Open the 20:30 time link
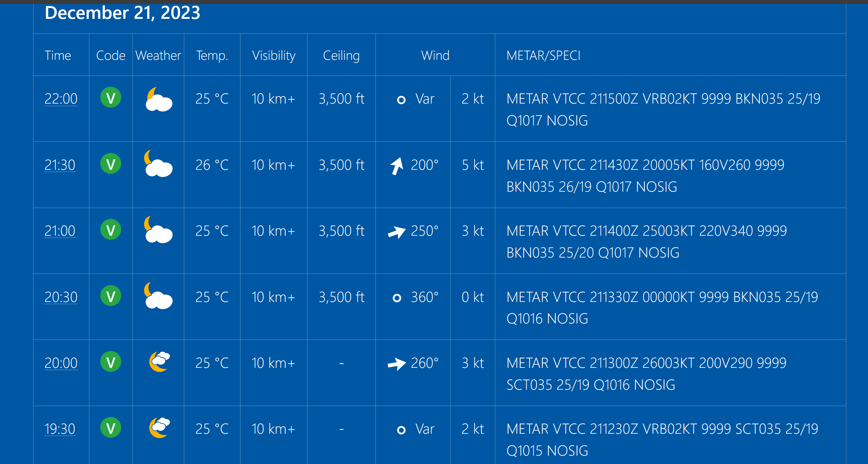Image resolution: width=868 pixels, height=464 pixels. (x=61, y=297)
